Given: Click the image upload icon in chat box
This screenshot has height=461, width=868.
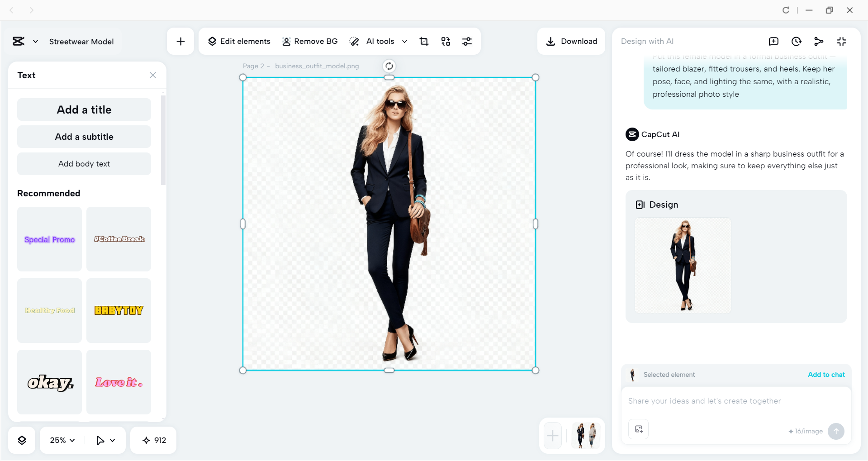Looking at the screenshot, I should pos(638,429).
